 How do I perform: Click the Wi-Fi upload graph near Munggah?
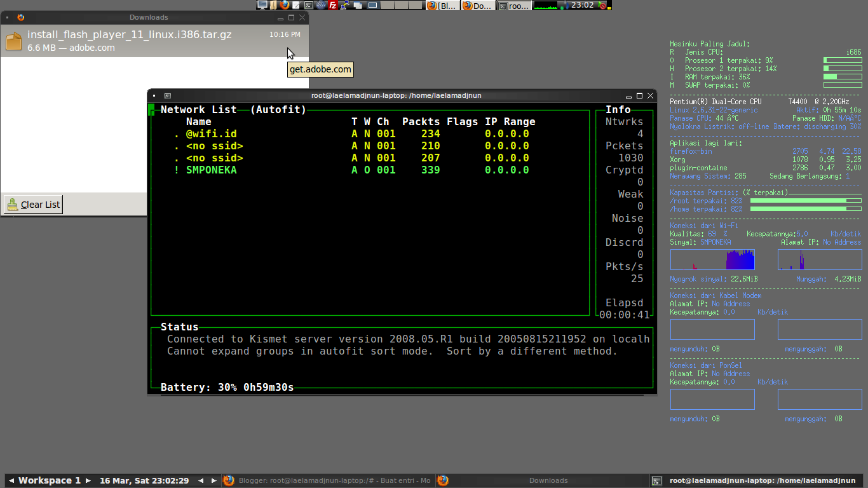(820, 259)
